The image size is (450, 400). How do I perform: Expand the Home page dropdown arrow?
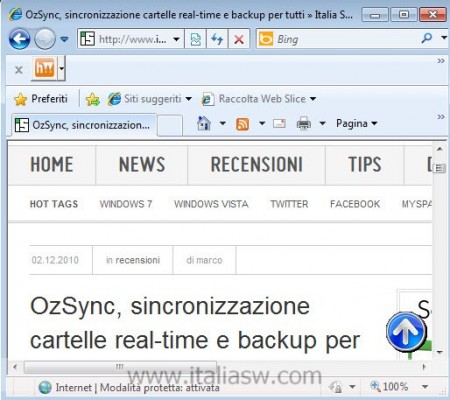click(x=222, y=124)
